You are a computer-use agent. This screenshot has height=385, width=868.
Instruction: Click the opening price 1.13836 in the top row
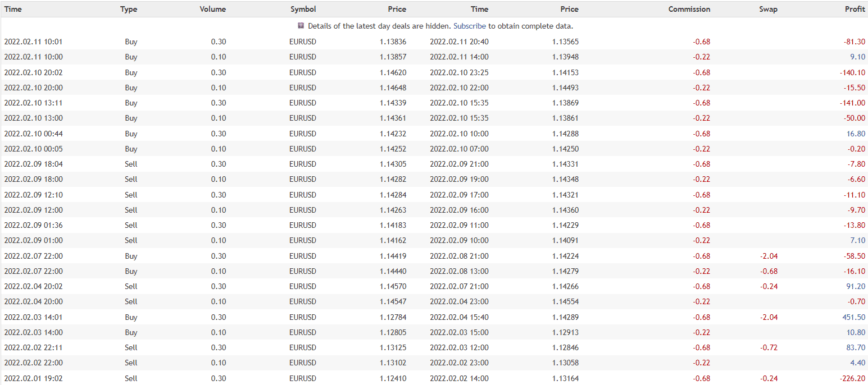397,42
